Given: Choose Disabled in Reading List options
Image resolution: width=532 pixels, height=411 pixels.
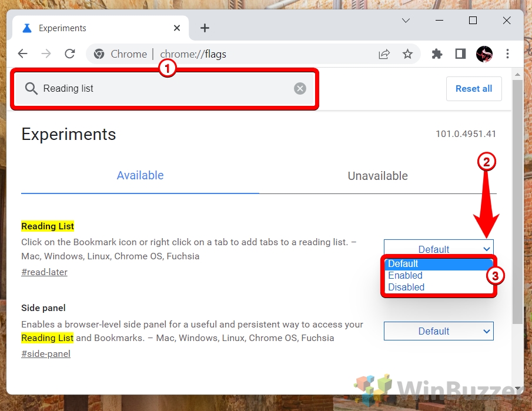Looking at the screenshot, I should 439,287.
